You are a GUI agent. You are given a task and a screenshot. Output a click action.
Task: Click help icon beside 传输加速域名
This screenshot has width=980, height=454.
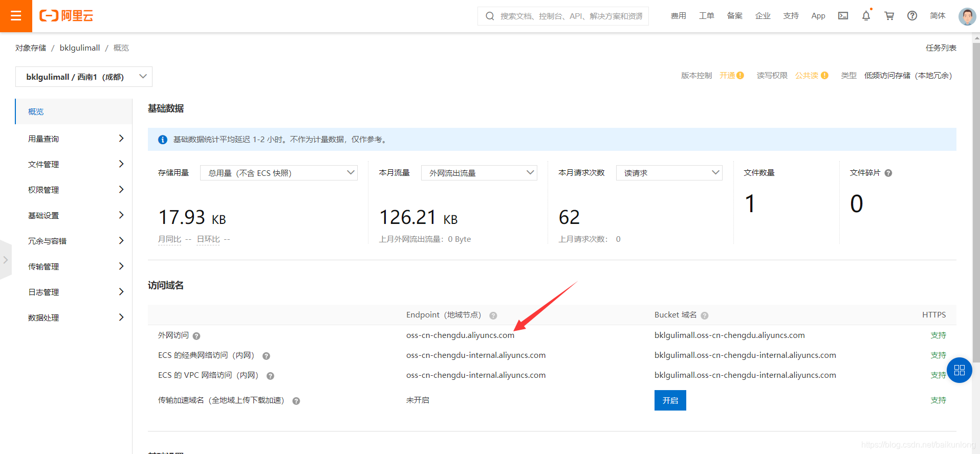click(296, 401)
